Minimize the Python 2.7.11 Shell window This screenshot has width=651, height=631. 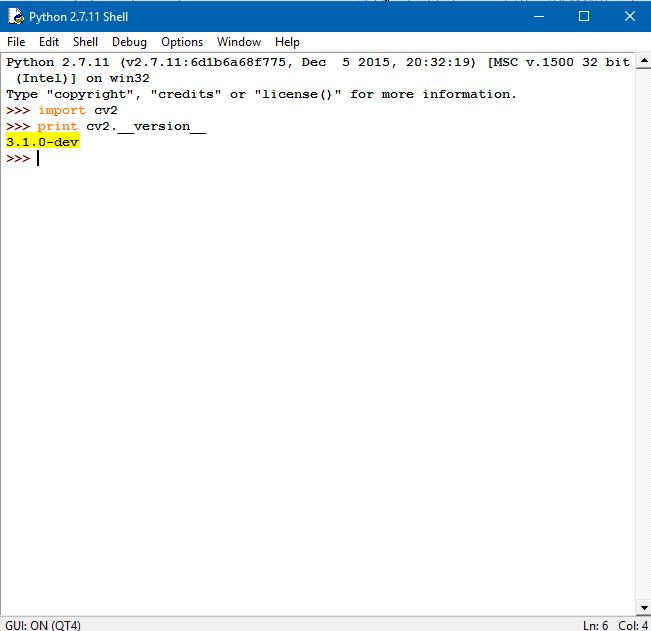tap(538, 16)
